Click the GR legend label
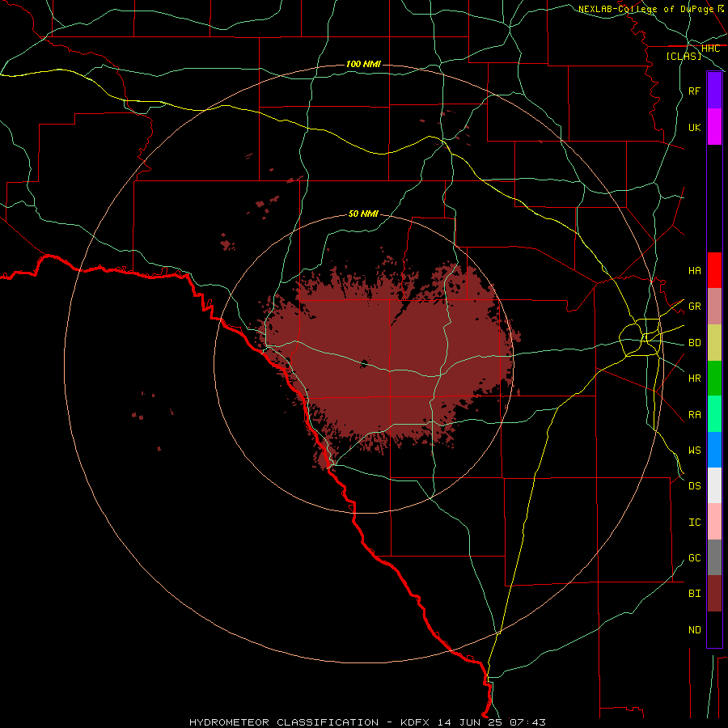The height and width of the screenshot is (728, 728). pyautogui.click(x=694, y=307)
